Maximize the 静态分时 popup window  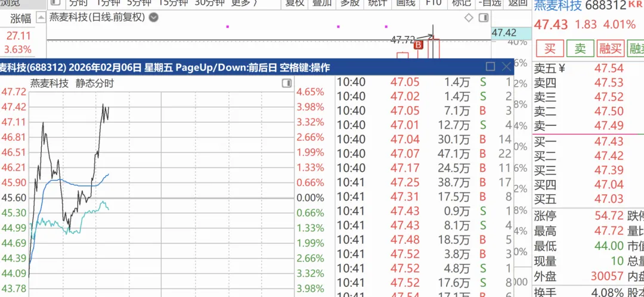click(x=490, y=67)
